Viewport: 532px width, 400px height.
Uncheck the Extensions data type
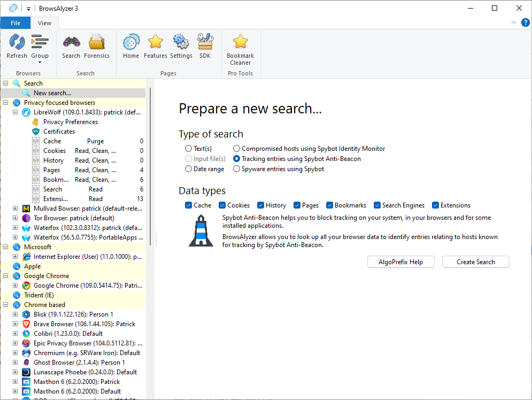click(x=435, y=205)
